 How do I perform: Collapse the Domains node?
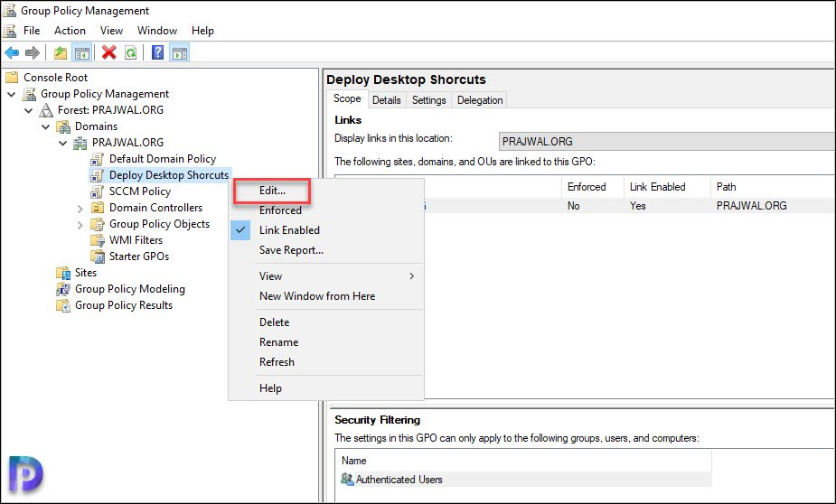pos(46,126)
